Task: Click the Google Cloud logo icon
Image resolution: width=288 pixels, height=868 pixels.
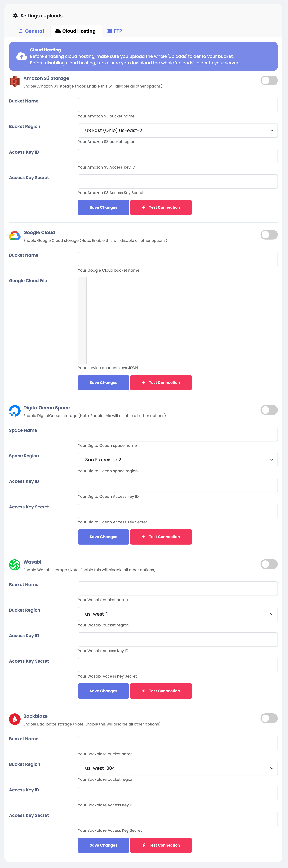Action: pos(15,235)
